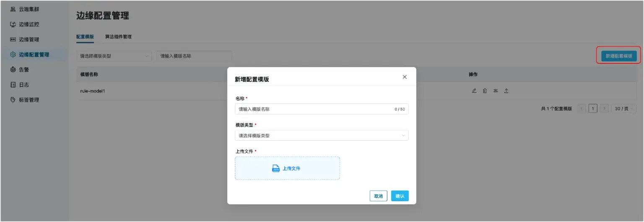
Task: Close the 新增配置模版 dialog with X
Action: [405, 77]
